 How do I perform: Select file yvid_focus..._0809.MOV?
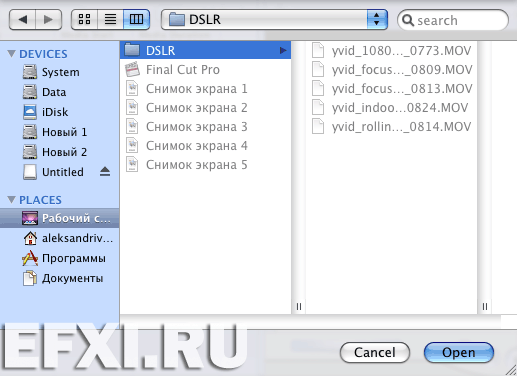391,69
